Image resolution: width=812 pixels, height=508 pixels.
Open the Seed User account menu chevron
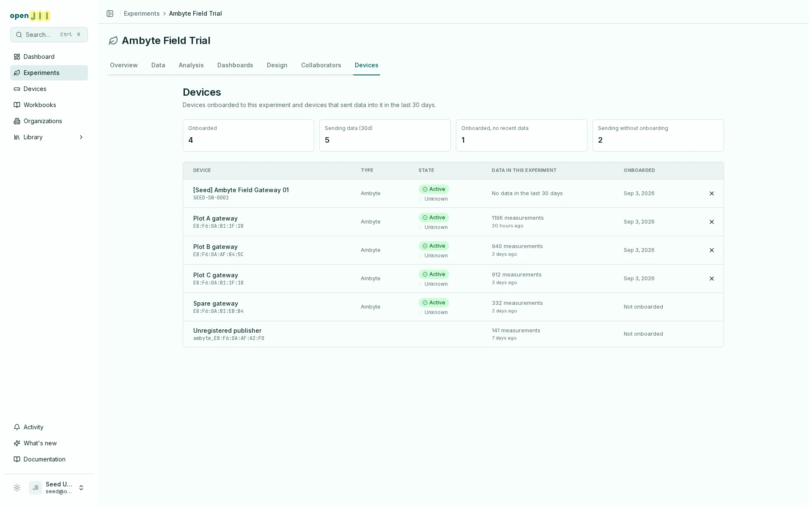[81, 488]
